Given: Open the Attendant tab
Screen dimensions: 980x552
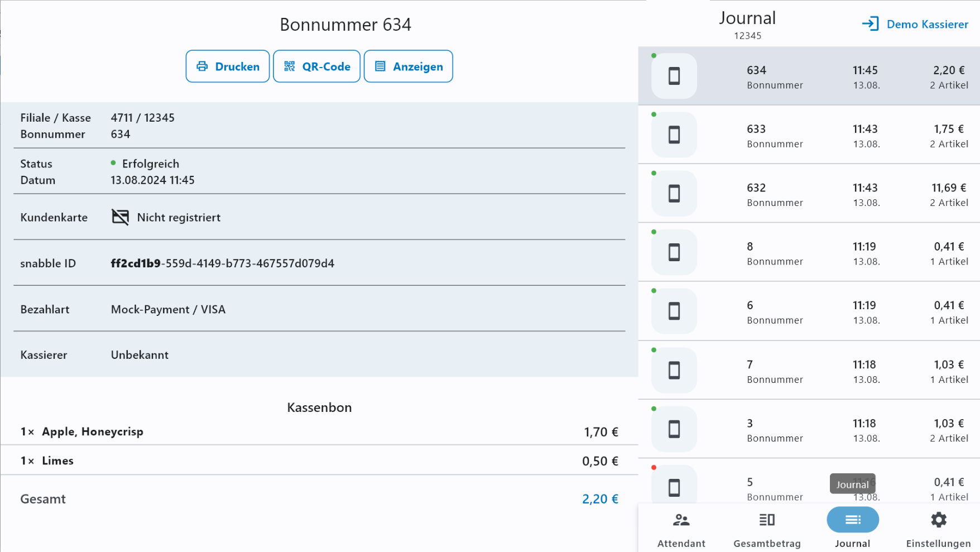Looking at the screenshot, I should point(681,529).
